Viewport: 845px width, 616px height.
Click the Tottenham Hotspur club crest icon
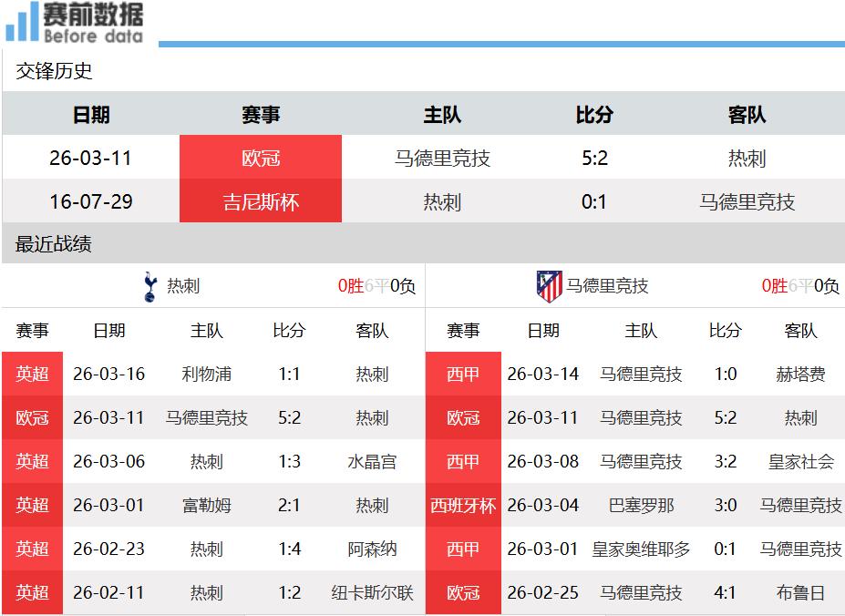[x=150, y=286]
